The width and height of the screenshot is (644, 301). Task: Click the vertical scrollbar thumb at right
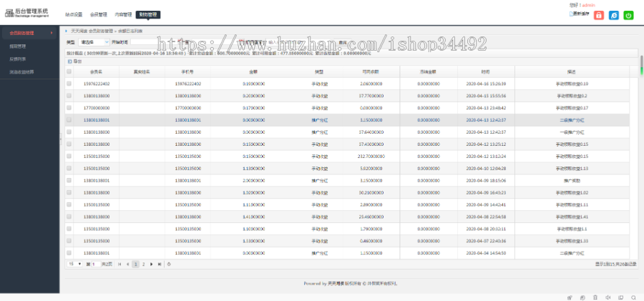pos(641,66)
